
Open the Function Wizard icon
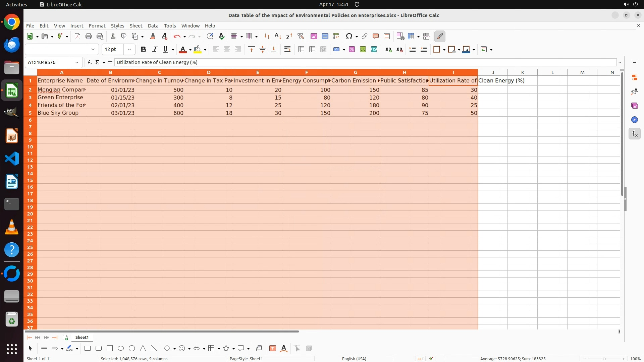90,62
